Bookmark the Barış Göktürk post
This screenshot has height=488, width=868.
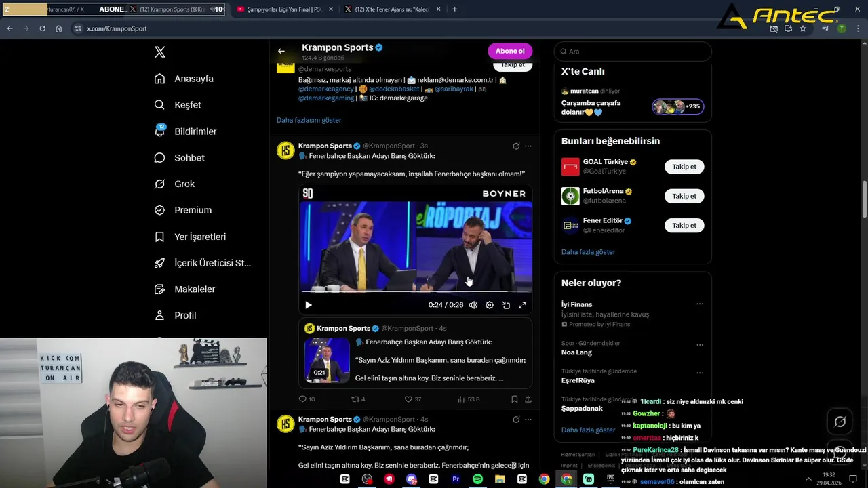[x=515, y=399]
